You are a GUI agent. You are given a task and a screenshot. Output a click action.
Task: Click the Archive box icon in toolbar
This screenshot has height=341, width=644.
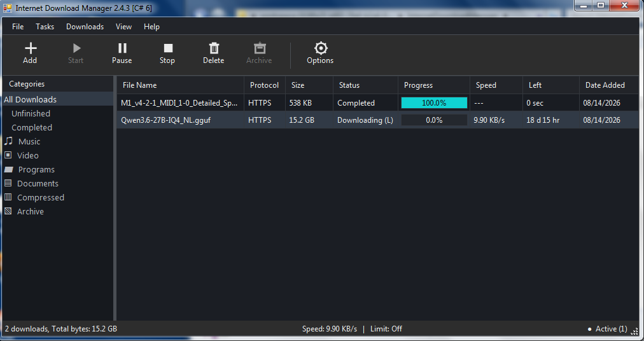[x=260, y=48]
